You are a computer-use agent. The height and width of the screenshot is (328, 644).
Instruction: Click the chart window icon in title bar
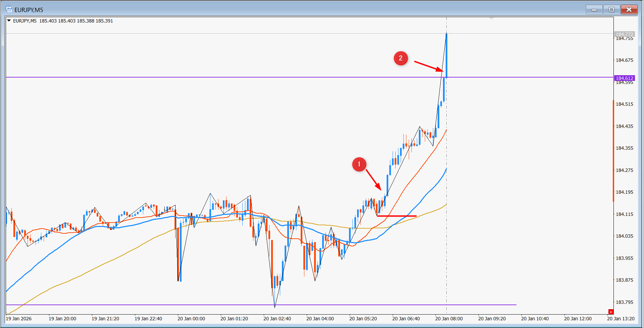[x=9, y=9]
